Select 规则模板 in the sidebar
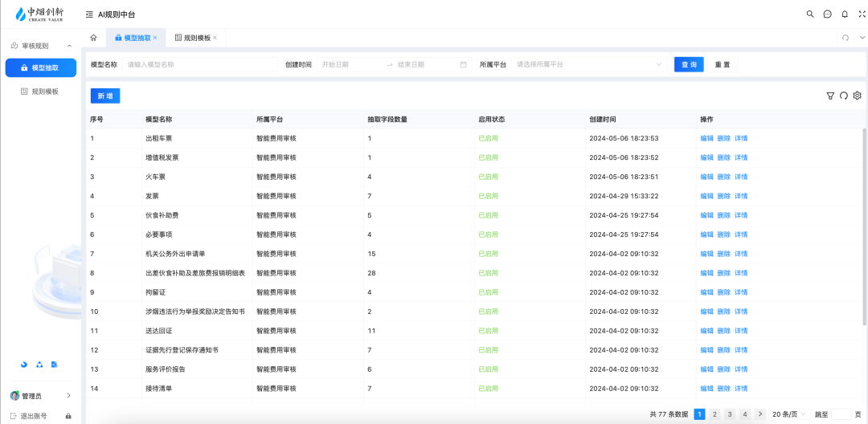This screenshot has height=424, width=868. point(41,92)
